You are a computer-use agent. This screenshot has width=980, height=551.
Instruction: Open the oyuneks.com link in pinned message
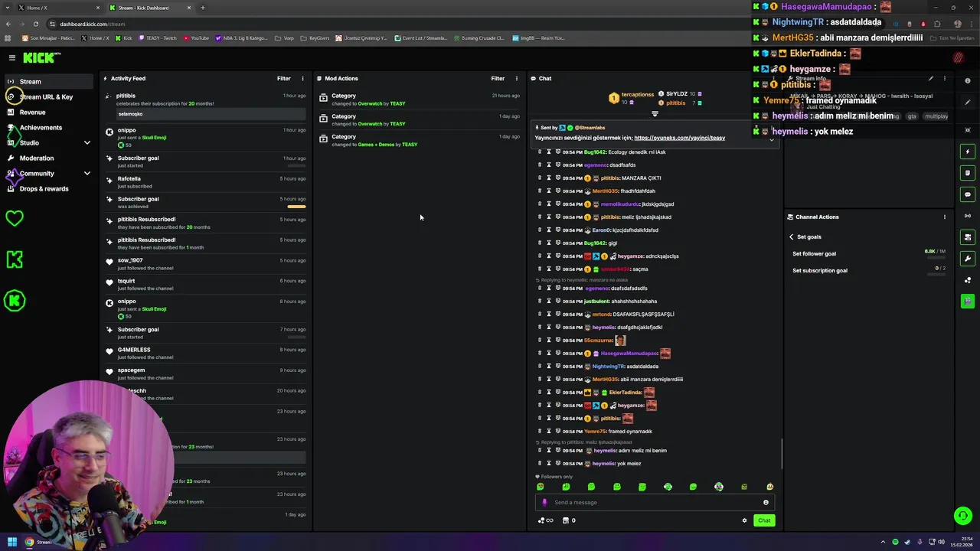pos(679,138)
